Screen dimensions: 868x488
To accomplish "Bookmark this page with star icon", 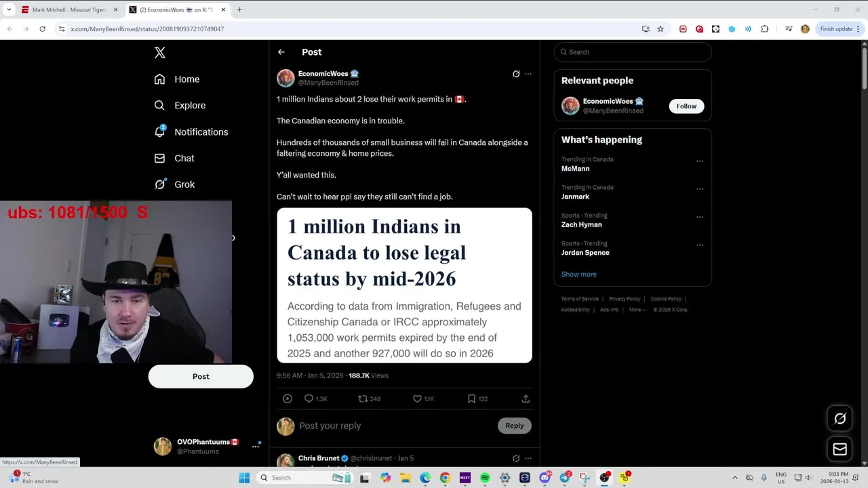I will (x=660, y=29).
